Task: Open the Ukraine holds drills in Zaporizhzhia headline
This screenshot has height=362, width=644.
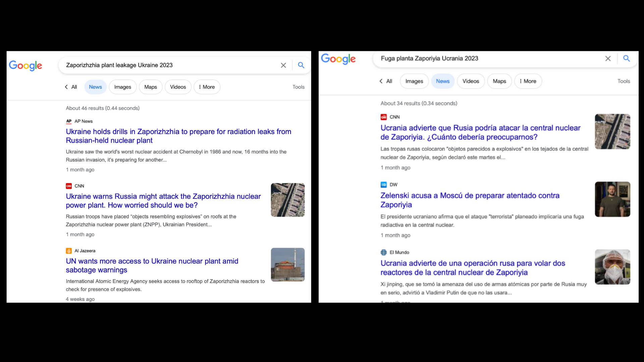Action: pos(178,136)
